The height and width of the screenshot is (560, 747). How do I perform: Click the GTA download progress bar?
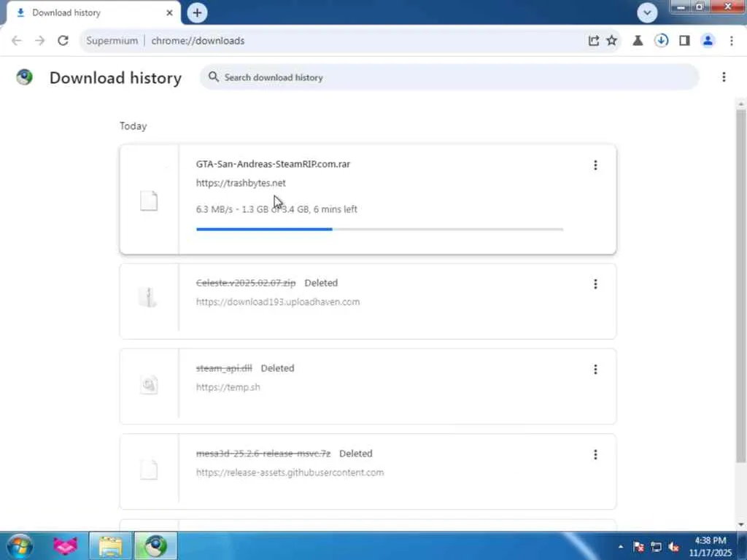379,230
